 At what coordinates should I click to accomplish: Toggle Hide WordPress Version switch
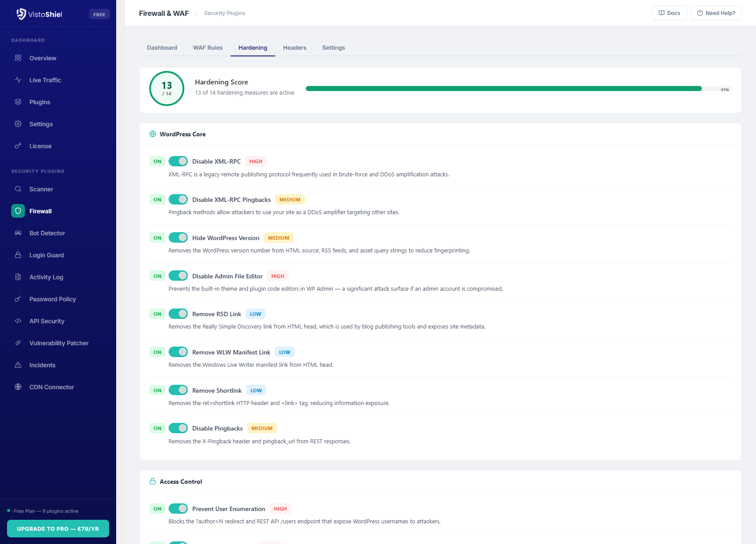click(178, 237)
